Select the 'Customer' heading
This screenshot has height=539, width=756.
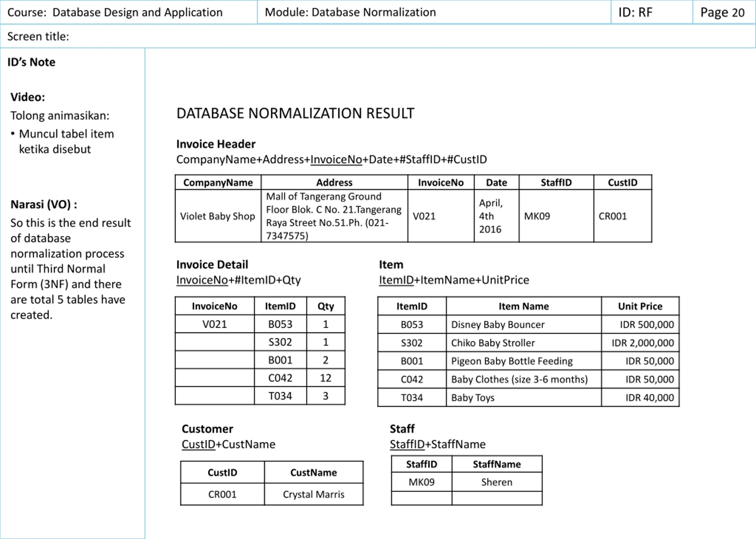pos(207,429)
